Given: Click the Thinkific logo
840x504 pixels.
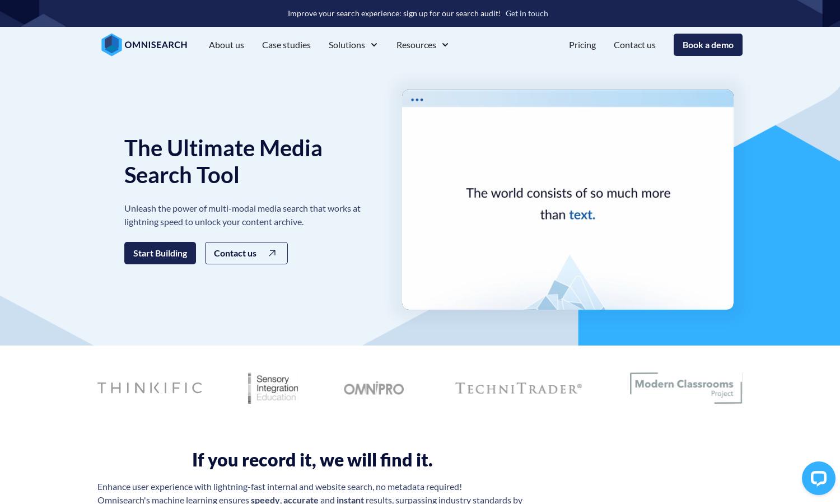Looking at the screenshot, I should [x=150, y=388].
